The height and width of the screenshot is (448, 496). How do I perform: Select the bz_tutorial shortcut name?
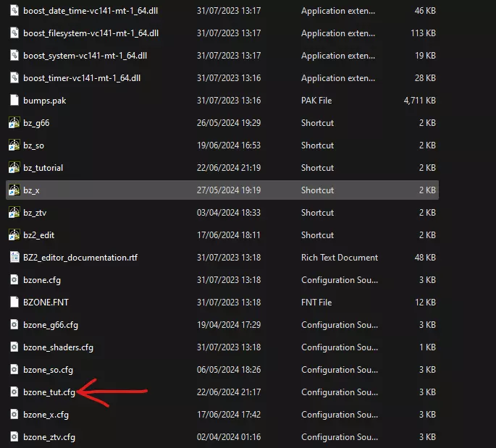(43, 168)
